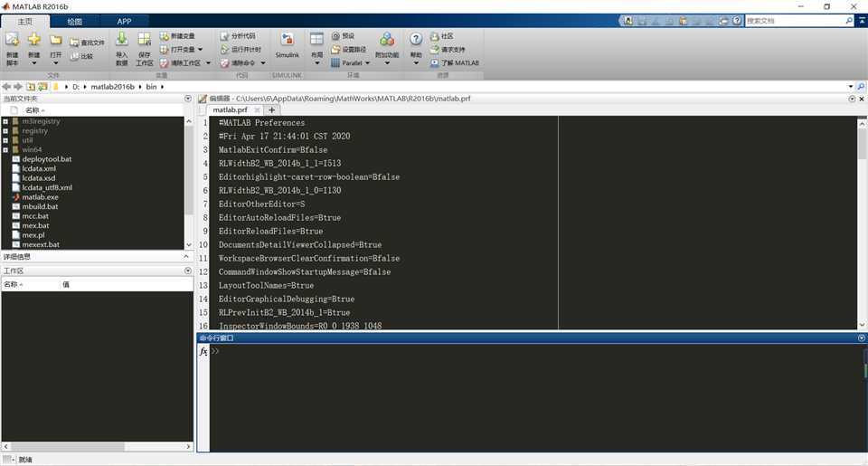
Task: Click the 设置路径 (Set Path) icon
Action: pyautogui.click(x=335, y=50)
